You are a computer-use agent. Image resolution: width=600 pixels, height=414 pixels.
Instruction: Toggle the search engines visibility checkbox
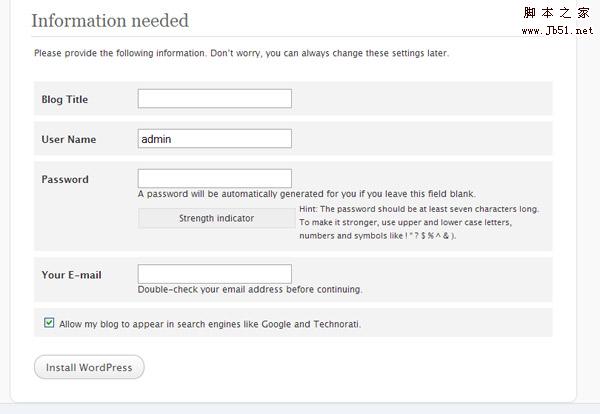click(x=49, y=323)
